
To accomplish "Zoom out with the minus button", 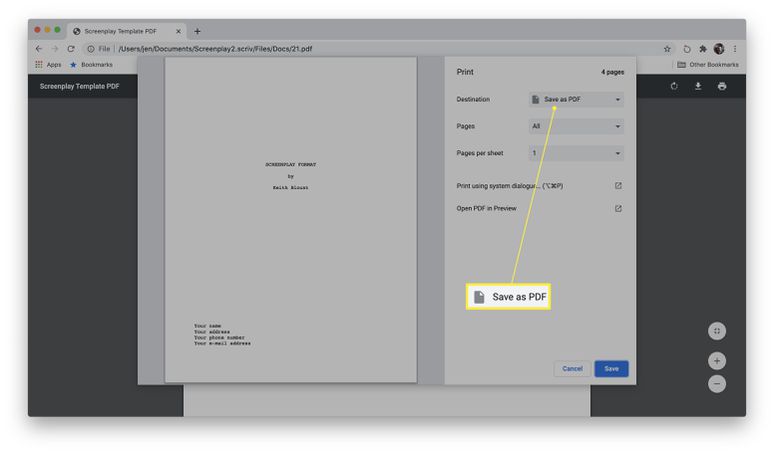I will pos(717,383).
